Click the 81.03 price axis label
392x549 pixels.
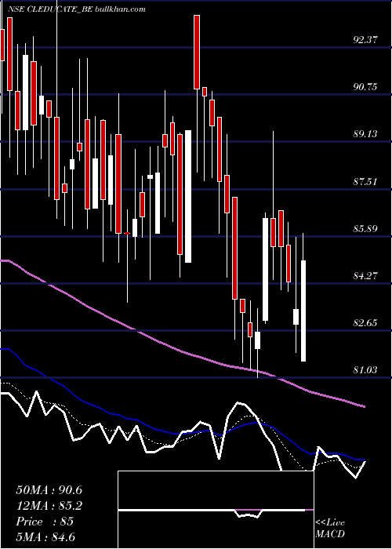coord(365,369)
